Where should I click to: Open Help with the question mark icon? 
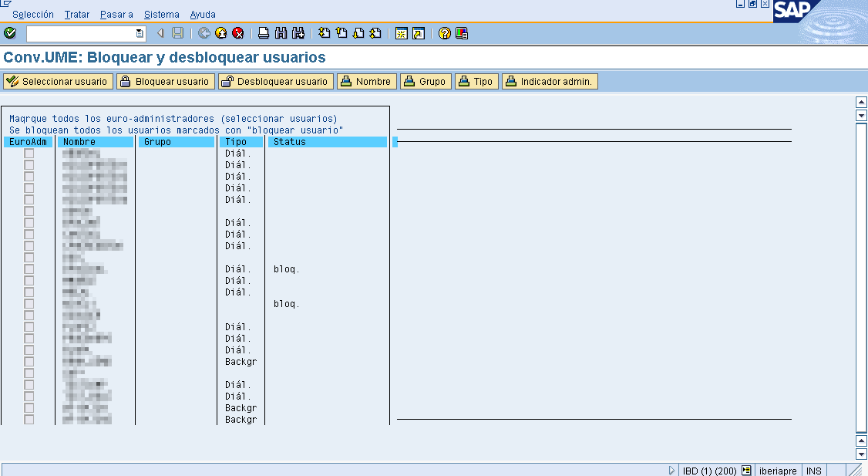[x=445, y=33]
